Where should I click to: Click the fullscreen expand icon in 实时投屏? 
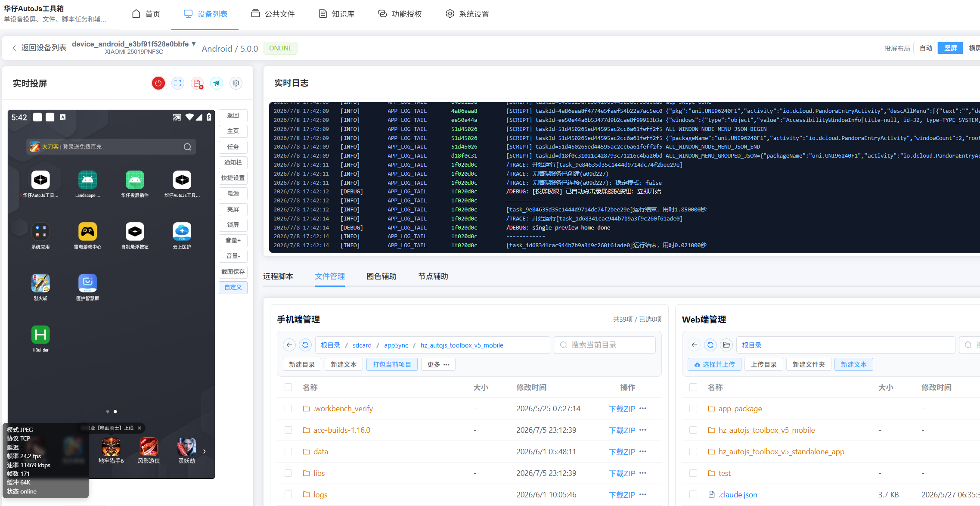[178, 83]
